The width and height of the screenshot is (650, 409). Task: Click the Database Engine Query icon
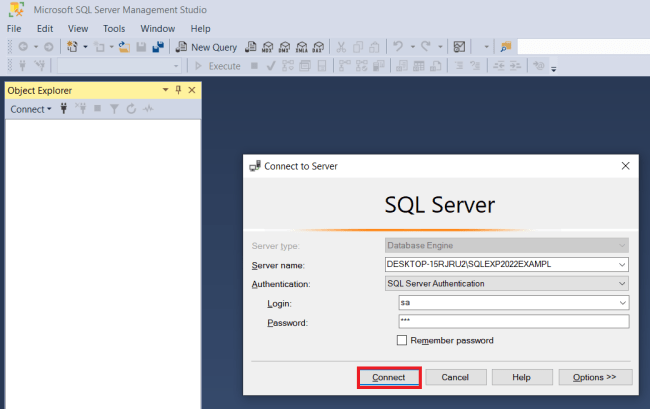(x=251, y=47)
